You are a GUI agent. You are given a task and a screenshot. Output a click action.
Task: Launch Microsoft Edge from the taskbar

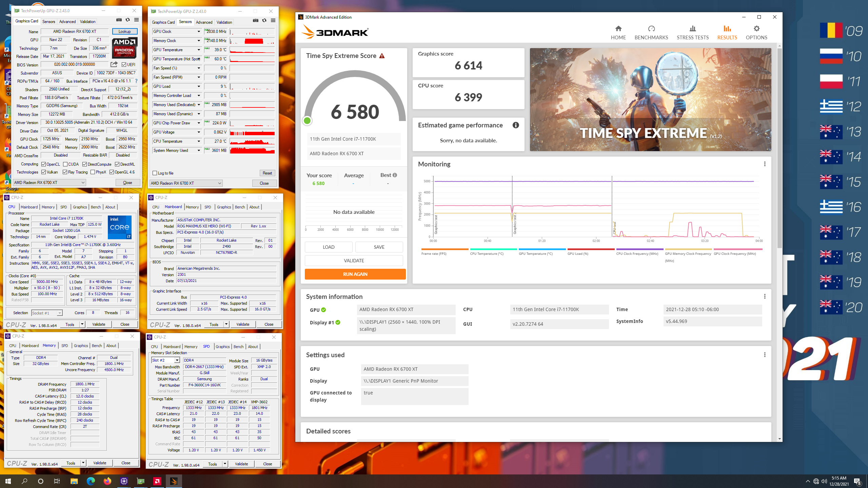click(x=91, y=481)
